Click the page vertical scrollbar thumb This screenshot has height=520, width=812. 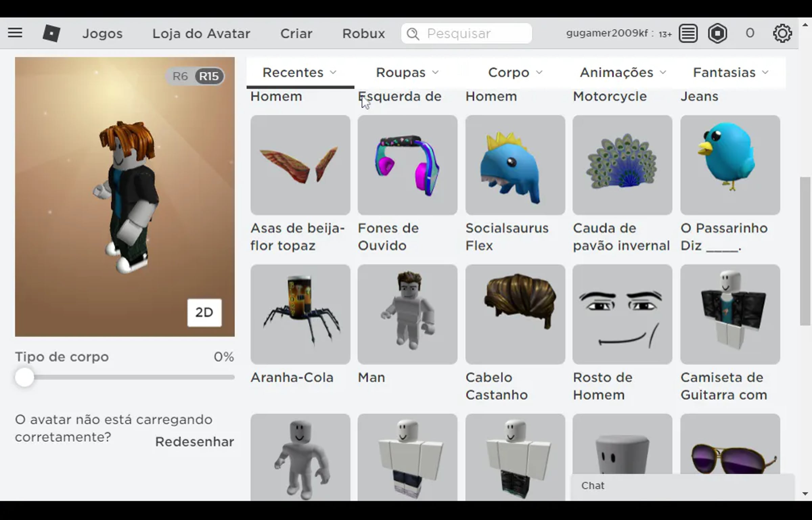pyautogui.click(x=805, y=251)
